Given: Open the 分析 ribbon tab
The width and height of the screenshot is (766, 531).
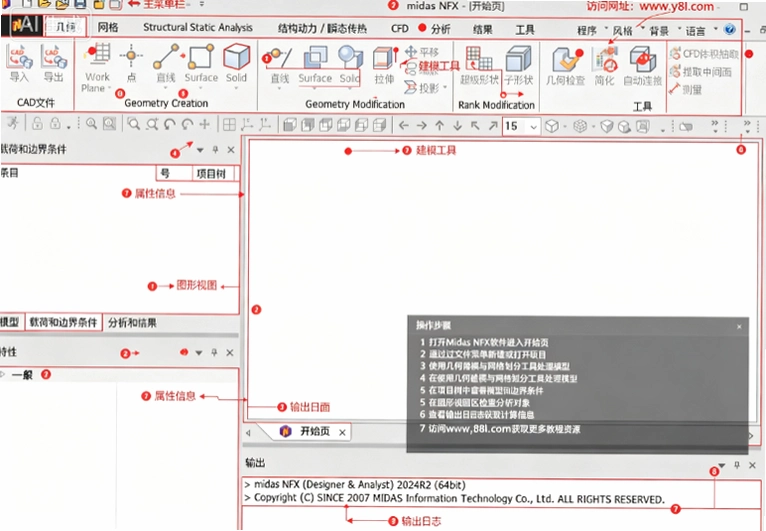Looking at the screenshot, I should (x=441, y=29).
